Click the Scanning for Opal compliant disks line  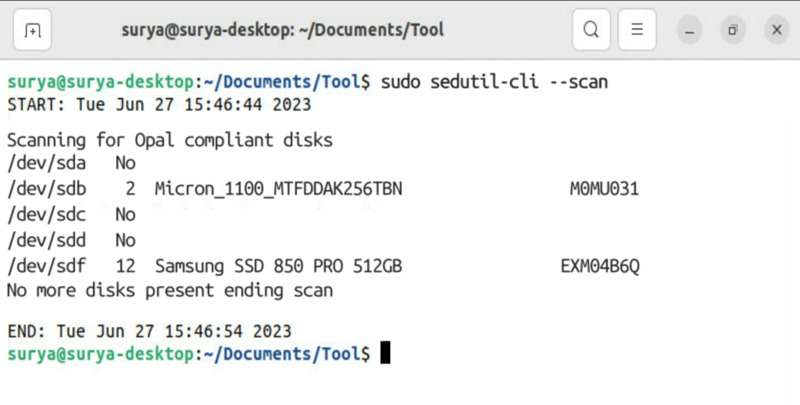coord(170,140)
